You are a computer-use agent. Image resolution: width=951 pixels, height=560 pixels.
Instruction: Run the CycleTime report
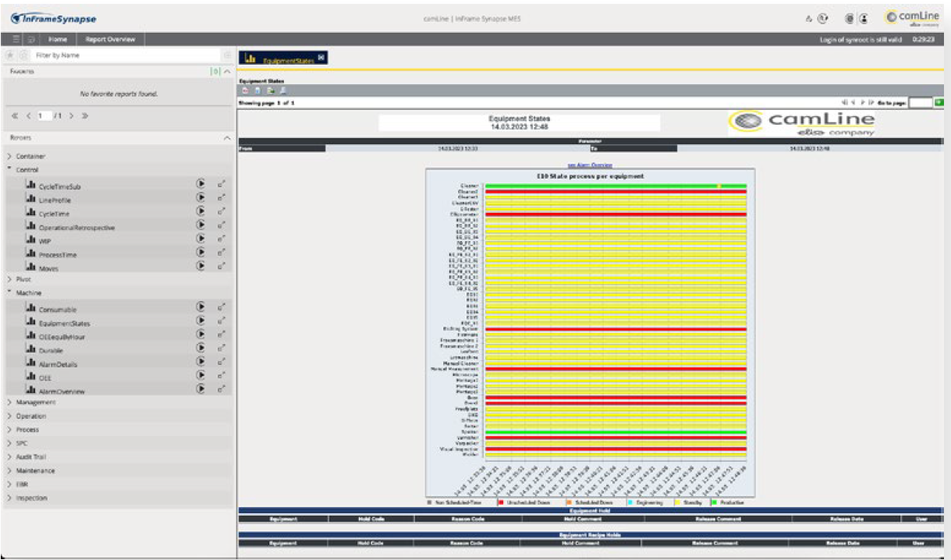click(x=201, y=211)
